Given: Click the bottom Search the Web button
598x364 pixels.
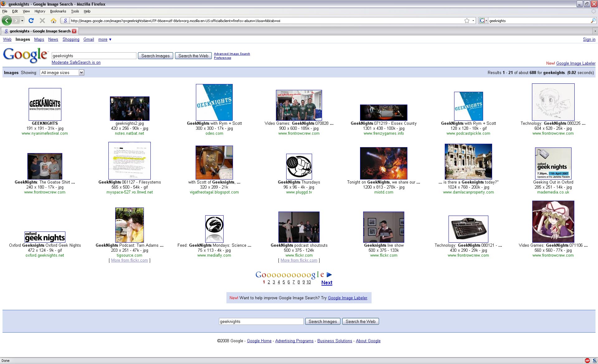Looking at the screenshot, I should click(x=360, y=321).
